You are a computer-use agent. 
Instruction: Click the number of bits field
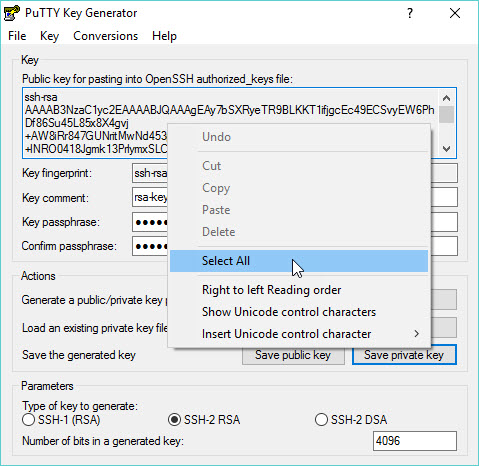click(415, 441)
